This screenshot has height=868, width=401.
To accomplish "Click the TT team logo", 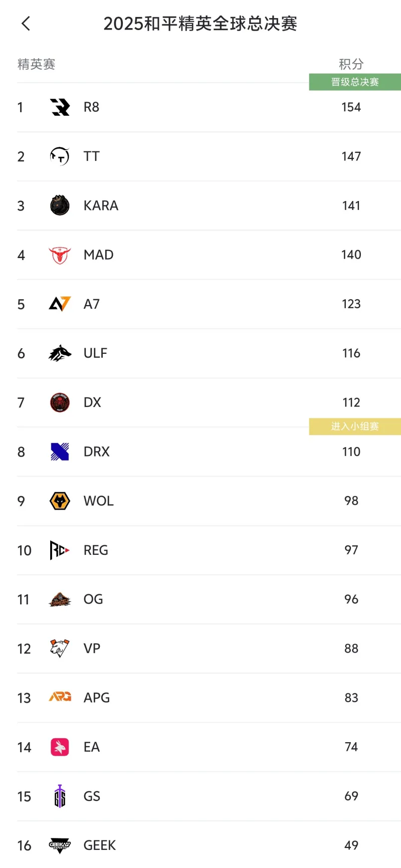I will 60,156.
